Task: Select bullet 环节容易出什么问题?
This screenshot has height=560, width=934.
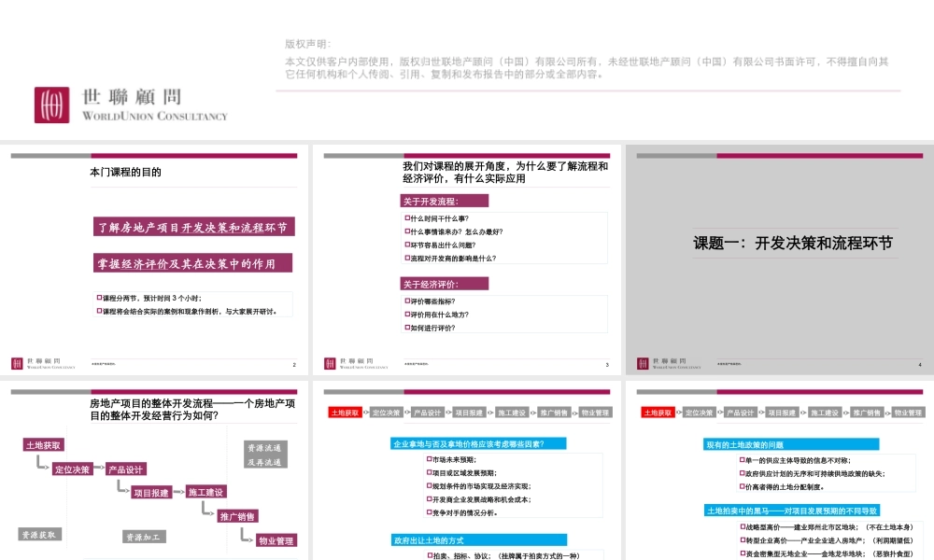Action: point(441,245)
